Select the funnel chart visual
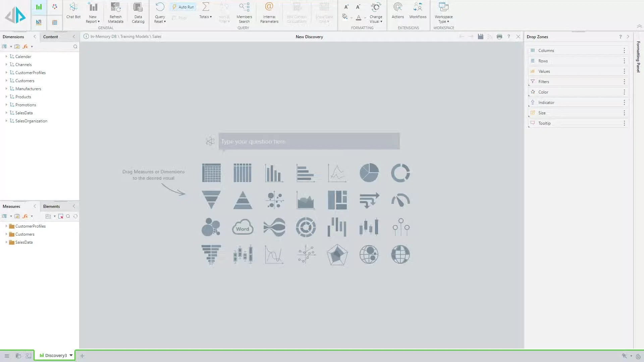 click(211, 200)
